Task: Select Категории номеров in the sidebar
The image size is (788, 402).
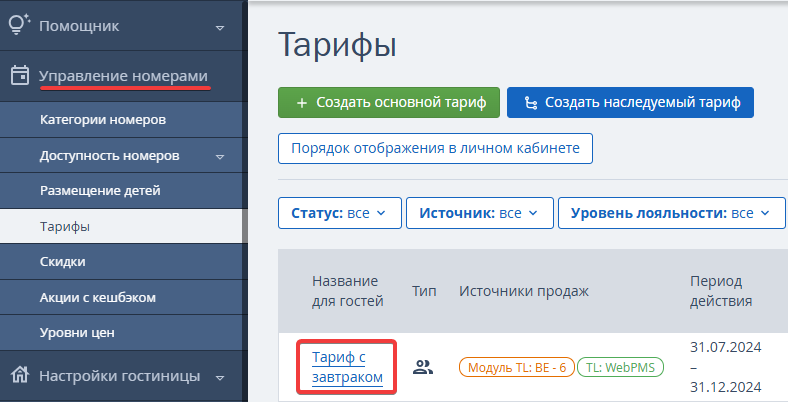Action: point(121,120)
